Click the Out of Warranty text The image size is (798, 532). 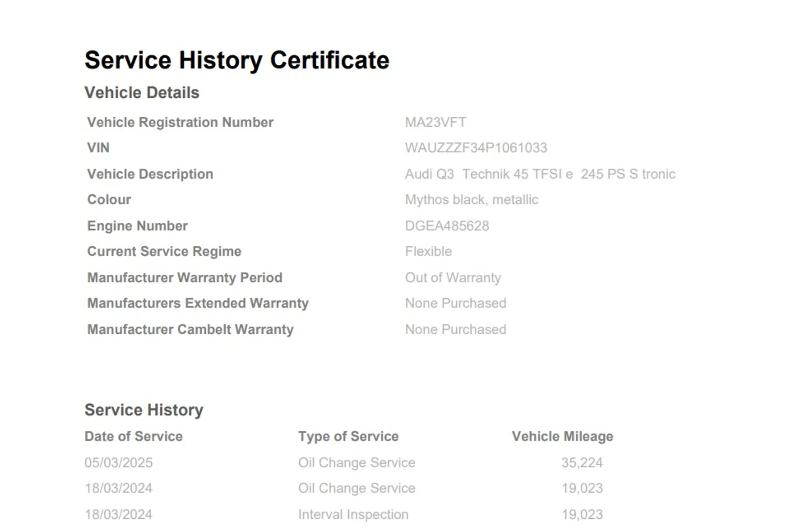click(x=453, y=278)
